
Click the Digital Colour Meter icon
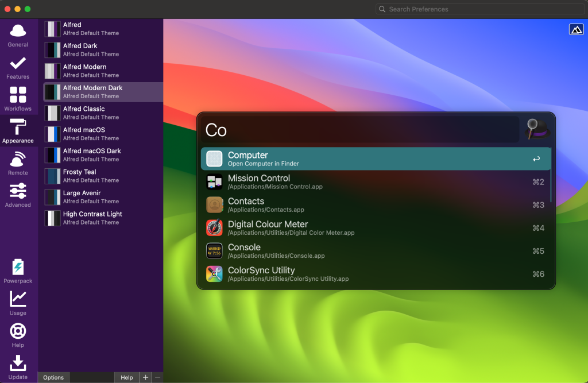(214, 228)
